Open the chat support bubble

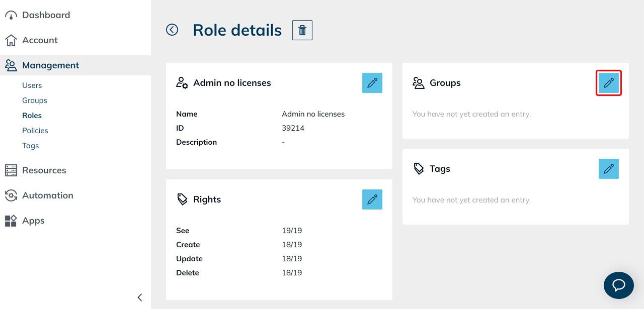coord(619,285)
